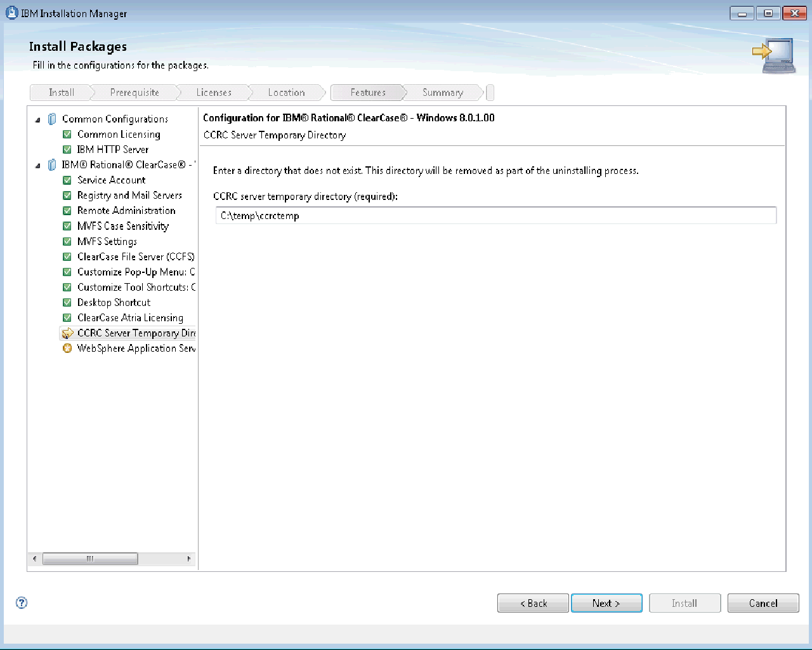The height and width of the screenshot is (650, 812).
Task: Click the Install button
Action: (x=684, y=603)
